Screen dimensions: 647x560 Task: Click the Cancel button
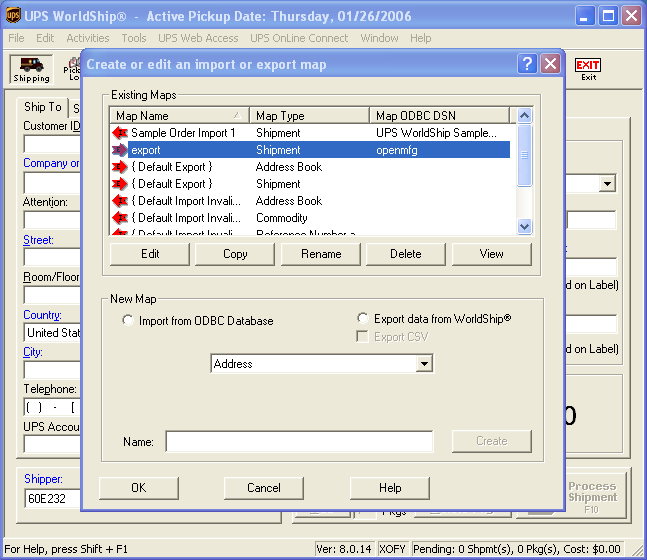pyautogui.click(x=264, y=488)
